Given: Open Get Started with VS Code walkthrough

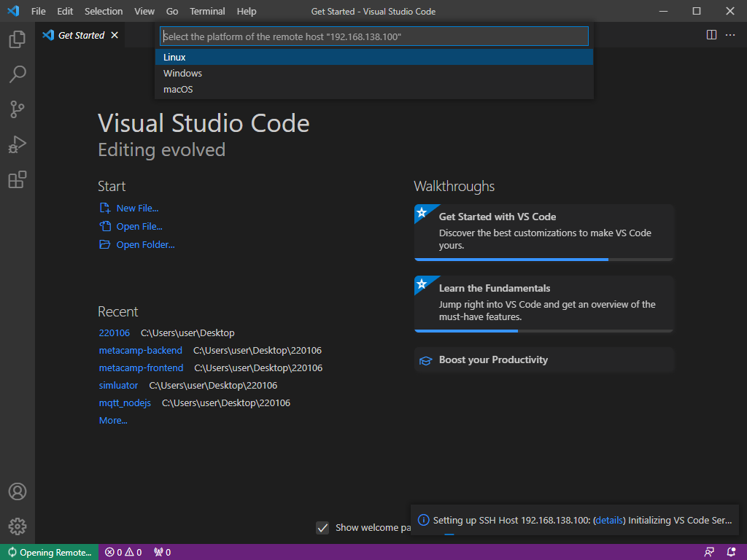Looking at the screenshot, I should coord(543,231).
